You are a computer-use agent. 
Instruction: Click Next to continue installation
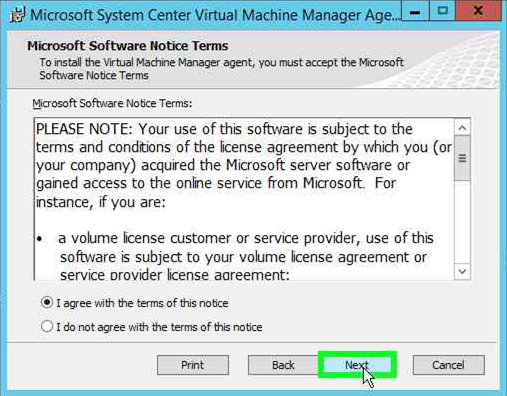[357, 365]
